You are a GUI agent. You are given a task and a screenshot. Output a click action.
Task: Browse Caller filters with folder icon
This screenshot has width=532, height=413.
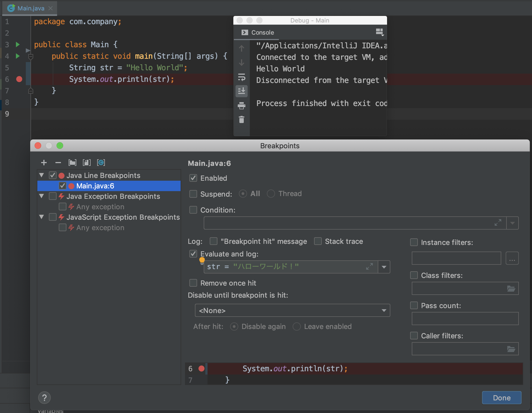click(x=511, y=349)
